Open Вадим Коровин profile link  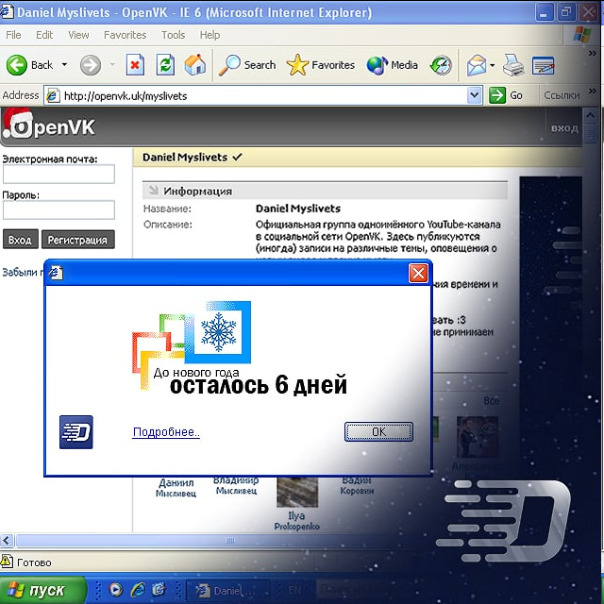click(x=357, y=486)
